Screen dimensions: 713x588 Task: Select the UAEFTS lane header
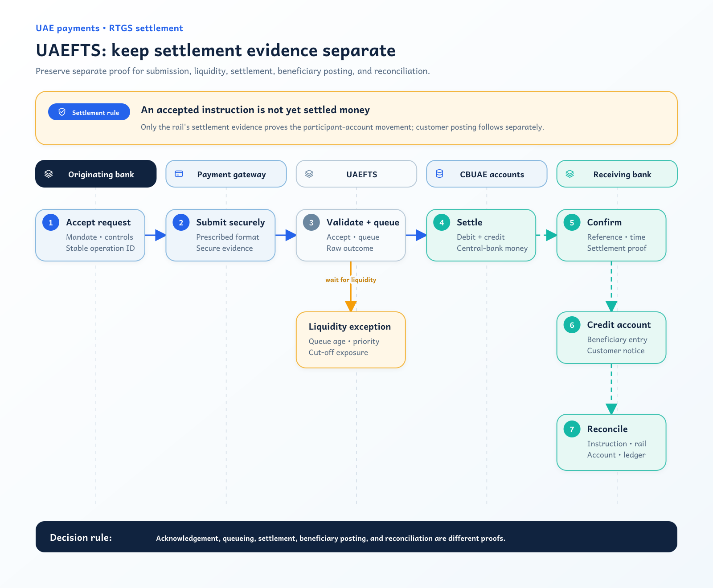(356, 174)
